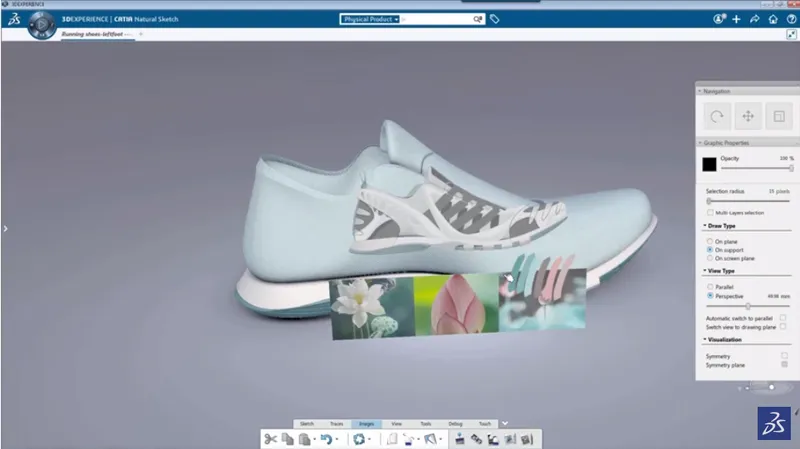Click the paint import image icon
The image size is (800, 449).
(x=408, y=439)
